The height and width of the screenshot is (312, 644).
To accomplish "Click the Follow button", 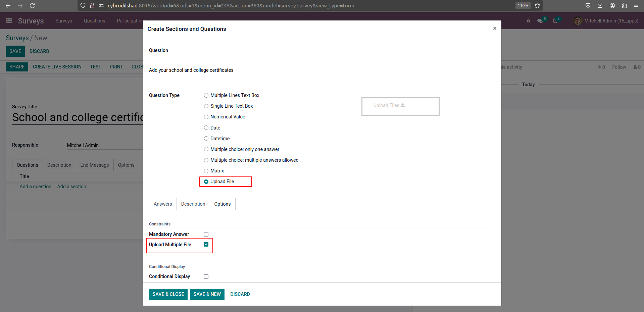I will 619,67.
